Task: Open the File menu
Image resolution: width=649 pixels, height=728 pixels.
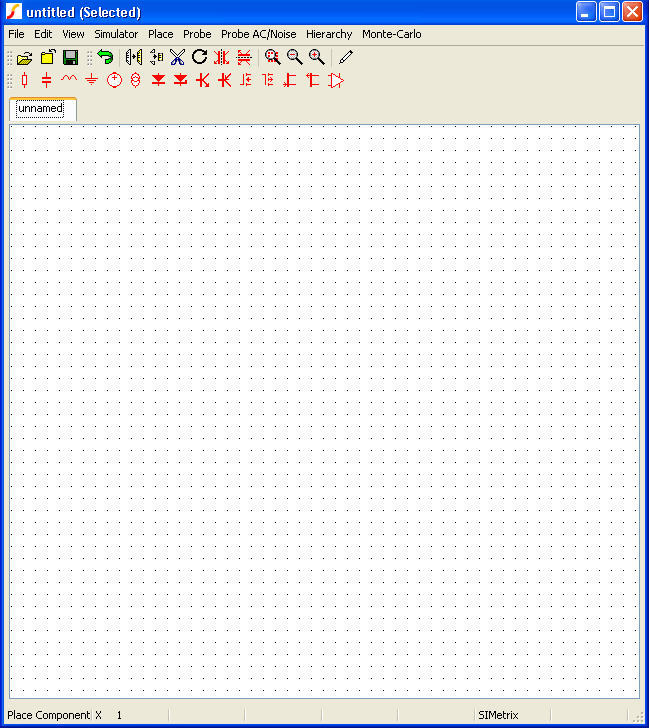Action: coord(16,34)
